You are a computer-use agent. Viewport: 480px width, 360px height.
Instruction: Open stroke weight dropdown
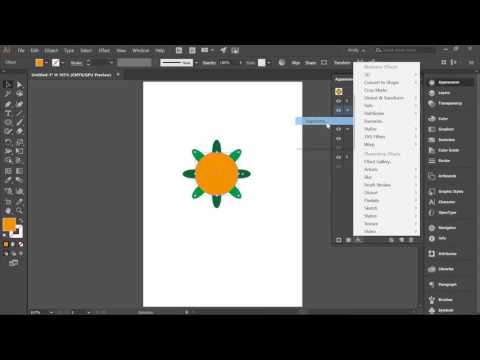pyautogui.click(x=111, y=63)
